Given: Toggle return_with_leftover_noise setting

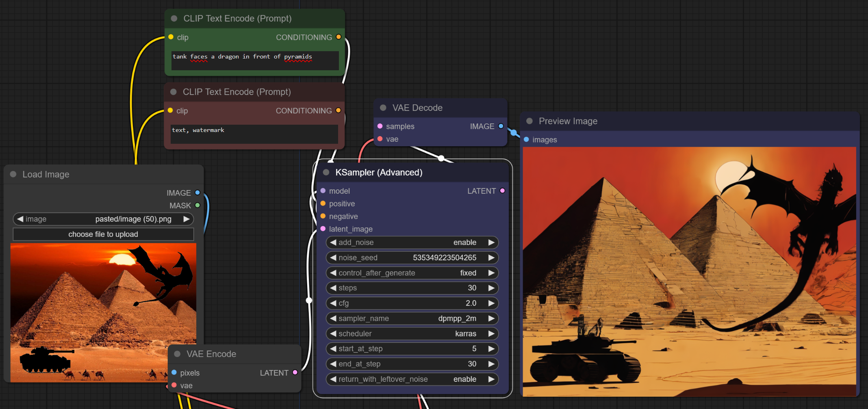Looking at the screenshot, I should click(x=412, y=379).
